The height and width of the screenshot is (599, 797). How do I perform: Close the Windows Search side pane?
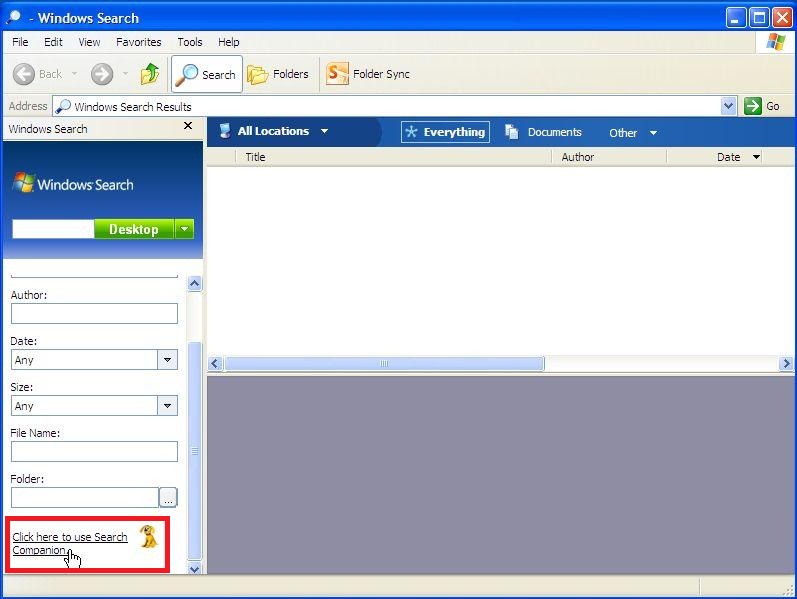[x=188, y=126]
